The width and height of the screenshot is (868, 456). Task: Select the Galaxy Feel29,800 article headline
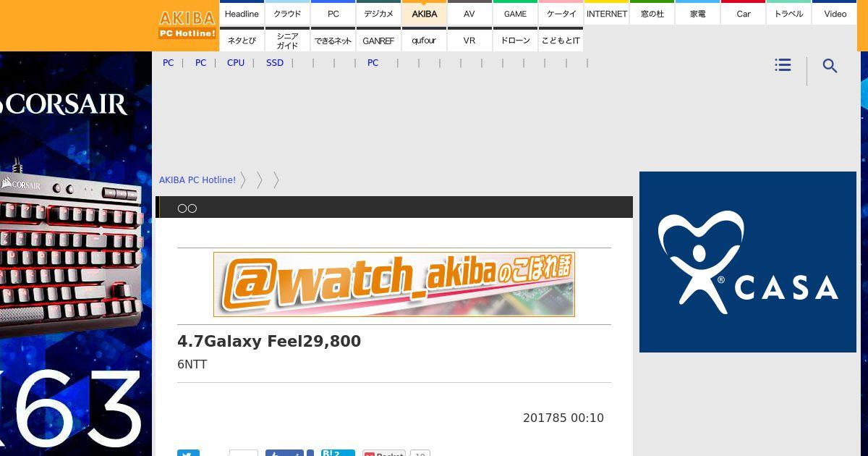tap(269, 341)
